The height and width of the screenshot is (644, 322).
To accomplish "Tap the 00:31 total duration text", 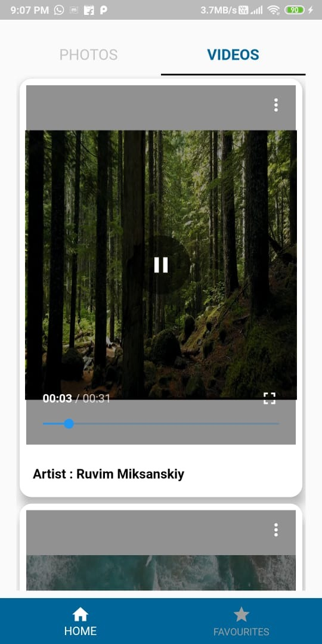I will click(x=97, y=398).
